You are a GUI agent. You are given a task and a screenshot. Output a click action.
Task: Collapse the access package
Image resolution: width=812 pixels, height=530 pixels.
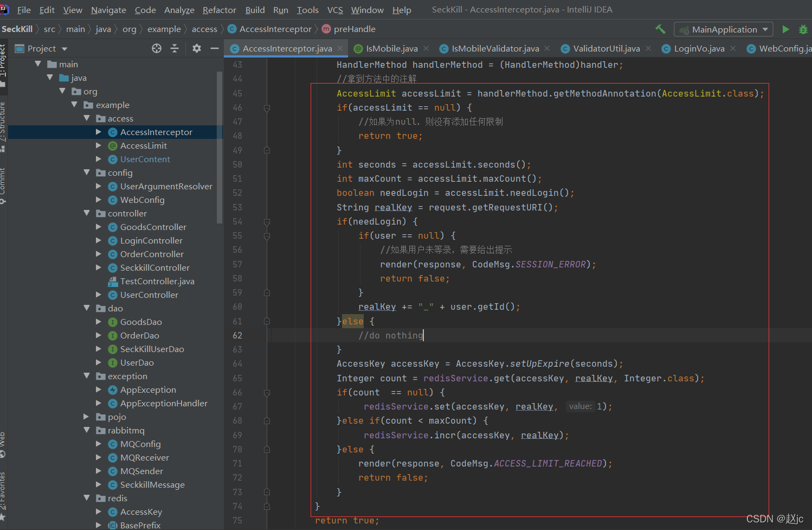point(87,118)
